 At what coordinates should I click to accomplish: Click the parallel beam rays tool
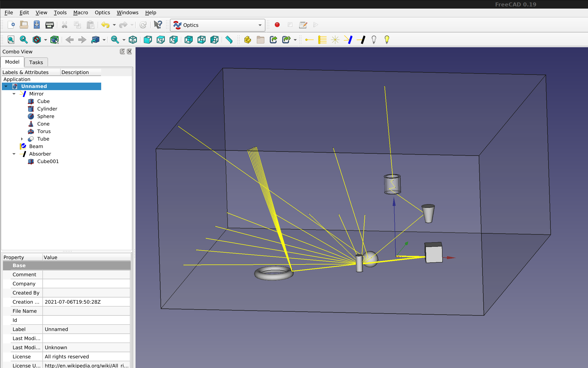[322, 40]
